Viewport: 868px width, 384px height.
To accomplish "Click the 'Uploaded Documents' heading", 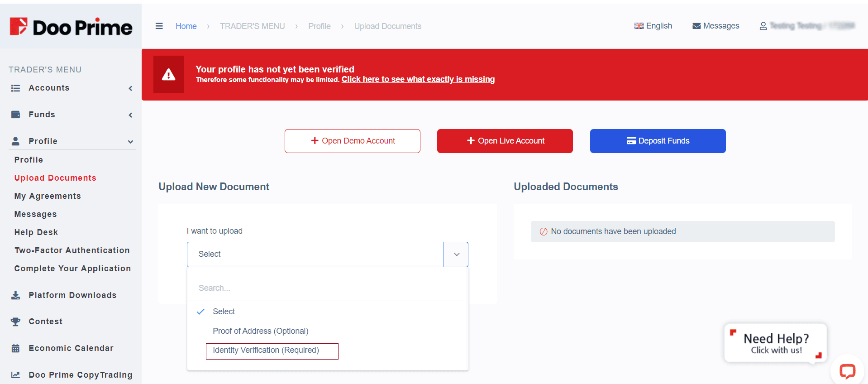I will 566,187.
